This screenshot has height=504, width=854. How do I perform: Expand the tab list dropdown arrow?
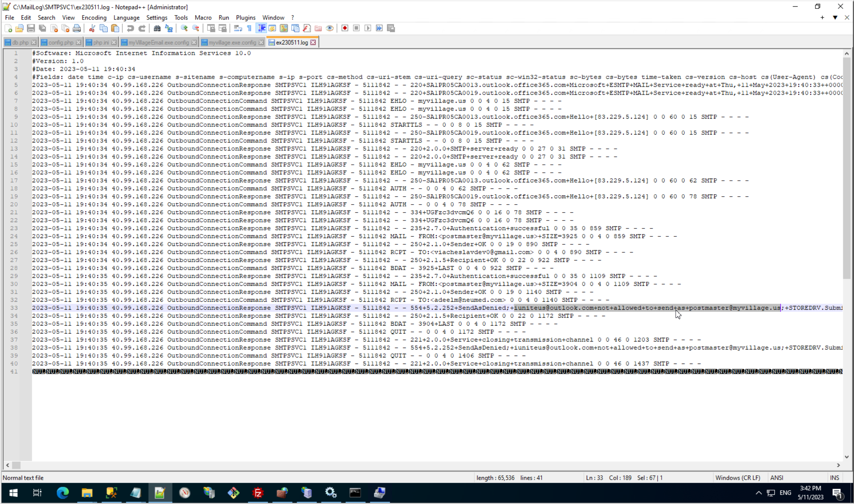[x=835, y=18]
